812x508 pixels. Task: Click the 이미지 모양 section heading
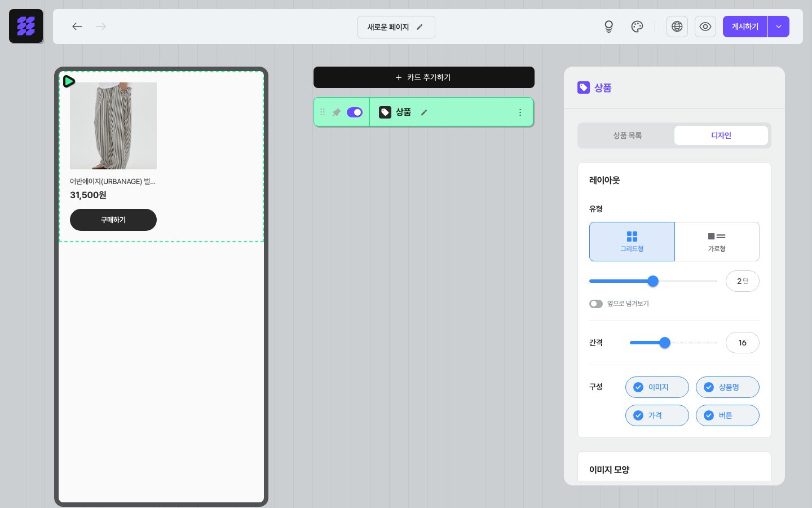tap(609, 470)
